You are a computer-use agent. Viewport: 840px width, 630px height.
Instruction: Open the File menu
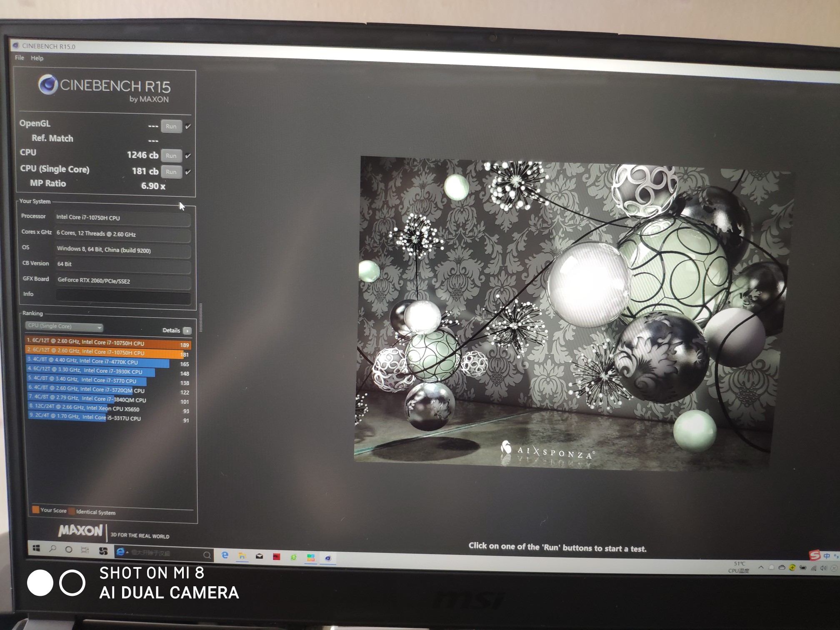[19, 58]
